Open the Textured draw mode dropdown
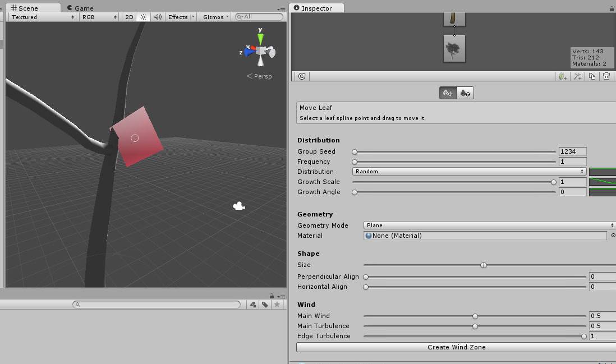The width and height of the screenshot is (616, 364). click(43, 17)
